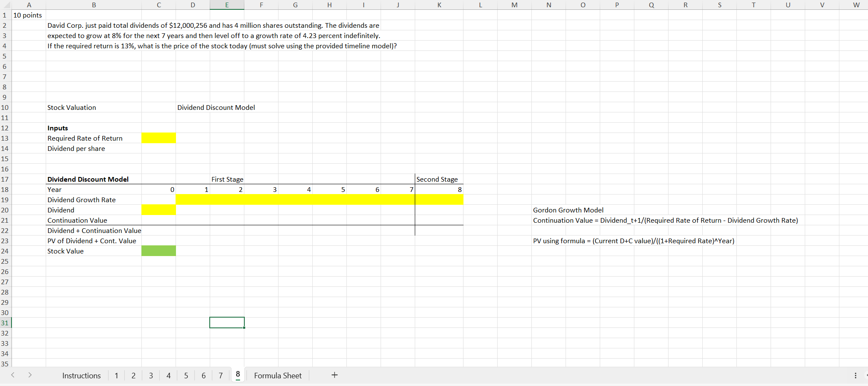Click the year 7 cell in the Year row
Screen dimensions: 868x386
(398, 189)
